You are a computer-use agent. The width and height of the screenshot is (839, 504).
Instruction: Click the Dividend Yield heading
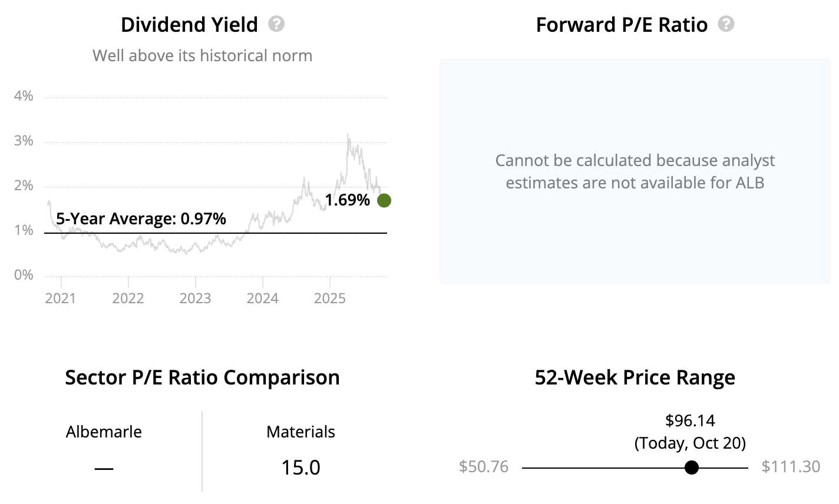(x=189, y=25)
